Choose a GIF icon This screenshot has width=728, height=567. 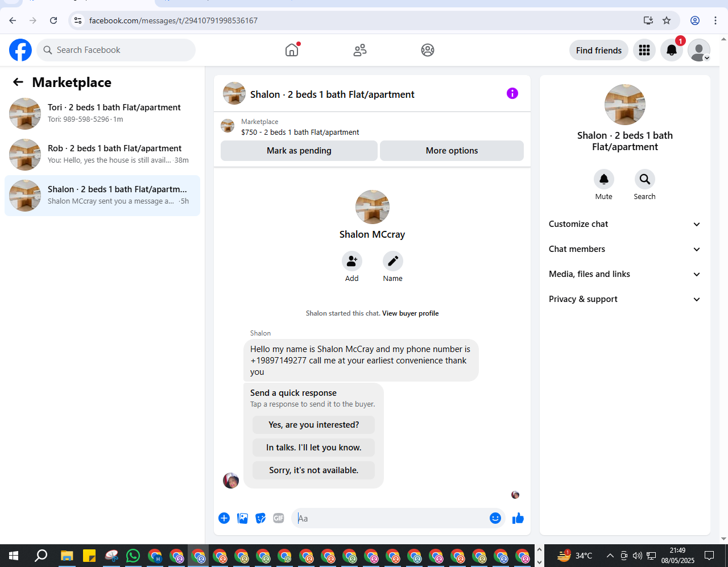(x=279, y=518)
